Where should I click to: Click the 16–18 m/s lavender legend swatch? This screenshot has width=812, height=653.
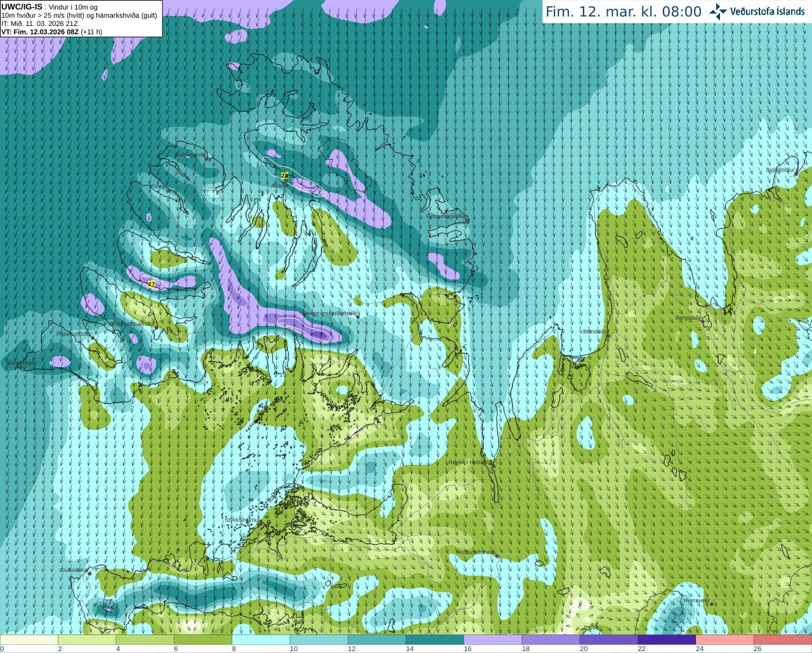493,640
